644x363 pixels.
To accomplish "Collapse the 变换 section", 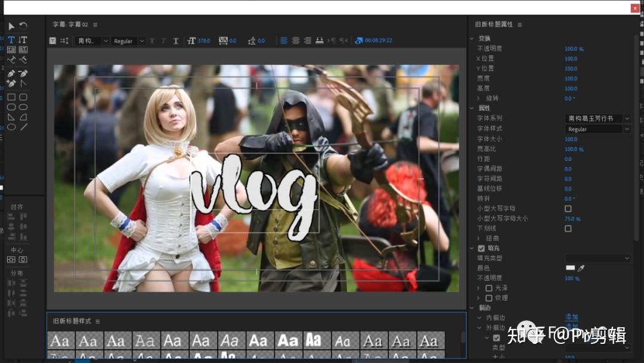I will coord(472,39).
